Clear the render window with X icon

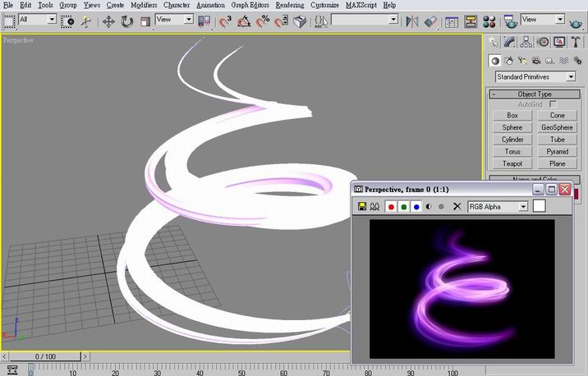click(457, 207)
